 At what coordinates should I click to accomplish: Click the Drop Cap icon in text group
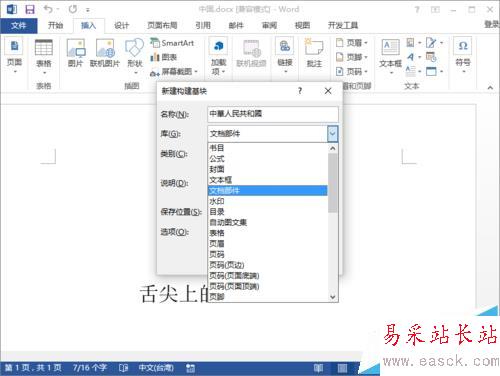[413, 71]
